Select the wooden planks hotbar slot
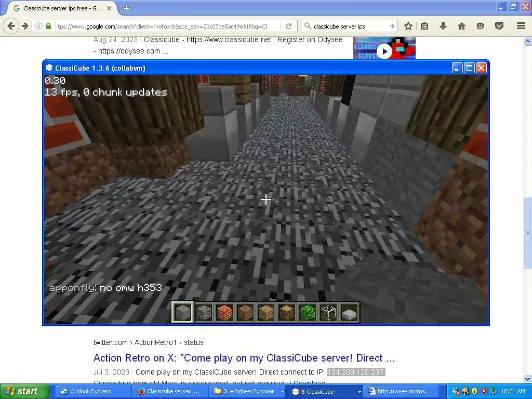 click(x=266, y=312)
